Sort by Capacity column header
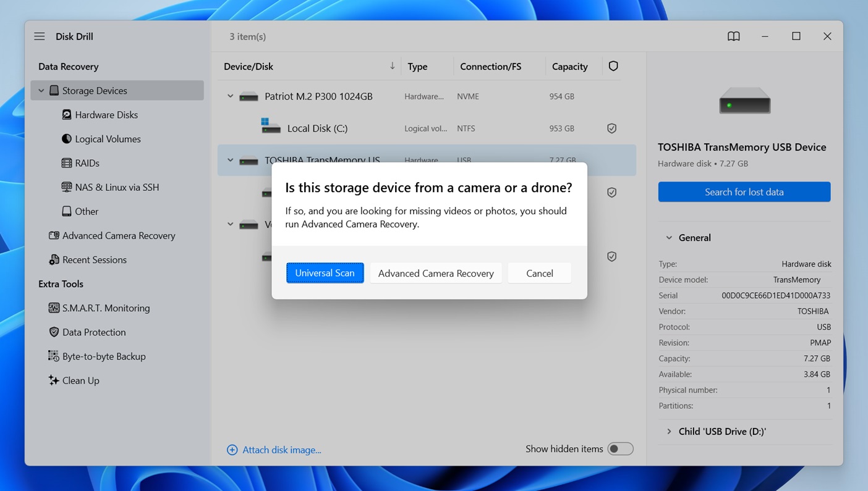 [x=569, y=67]
